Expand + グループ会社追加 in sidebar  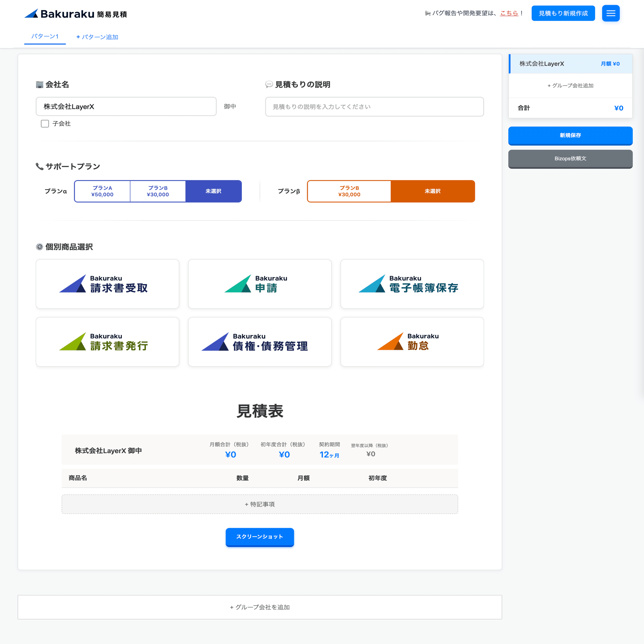coord(570,86)
